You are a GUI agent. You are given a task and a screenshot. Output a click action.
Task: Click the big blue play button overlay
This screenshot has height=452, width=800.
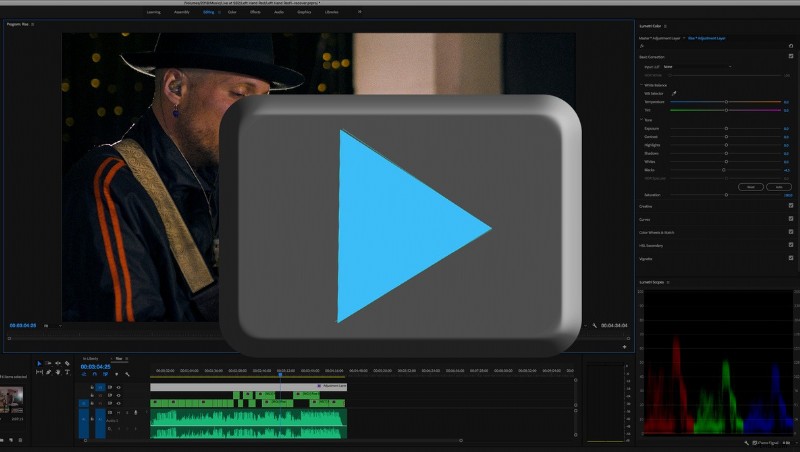[401, 226]
